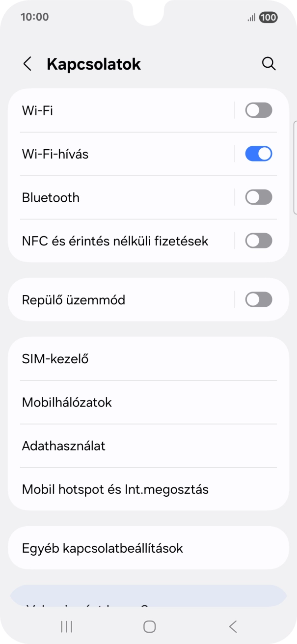The height and width of the screenshot is (644, 297).
Task: Tap the back arrow next to Kapcsolatok
Action: (27, 64)
